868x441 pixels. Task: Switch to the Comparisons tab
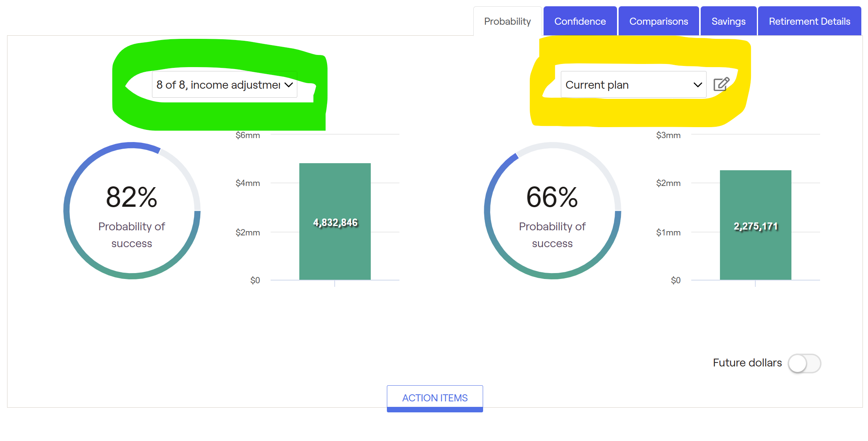pyautogui.click(x=659, y=21)
